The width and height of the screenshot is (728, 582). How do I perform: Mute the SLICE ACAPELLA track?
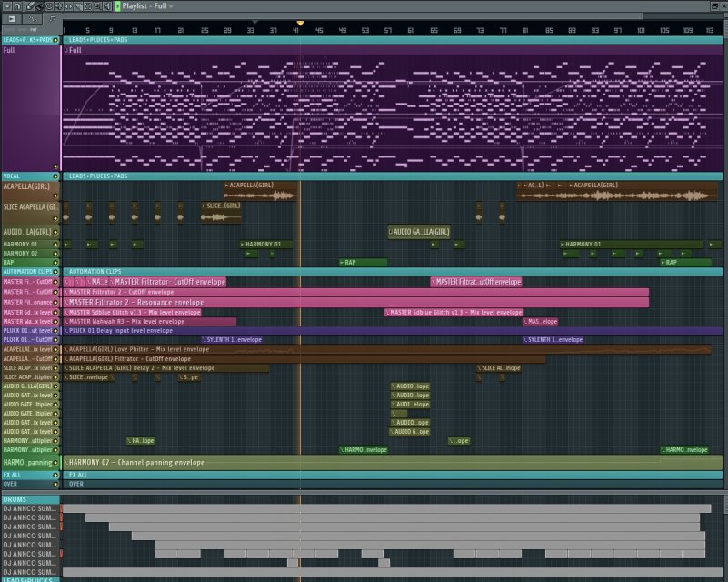coord(55,219)
